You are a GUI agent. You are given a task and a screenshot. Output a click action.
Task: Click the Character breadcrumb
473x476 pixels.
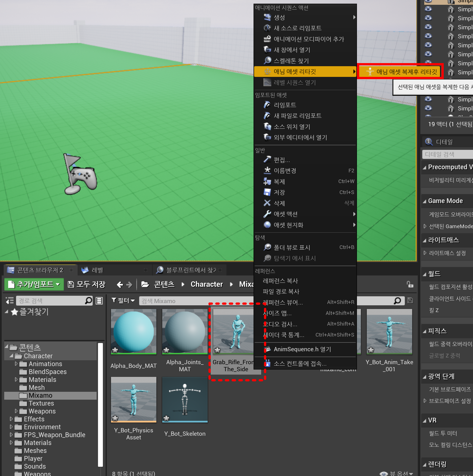(x=207, y=284)
